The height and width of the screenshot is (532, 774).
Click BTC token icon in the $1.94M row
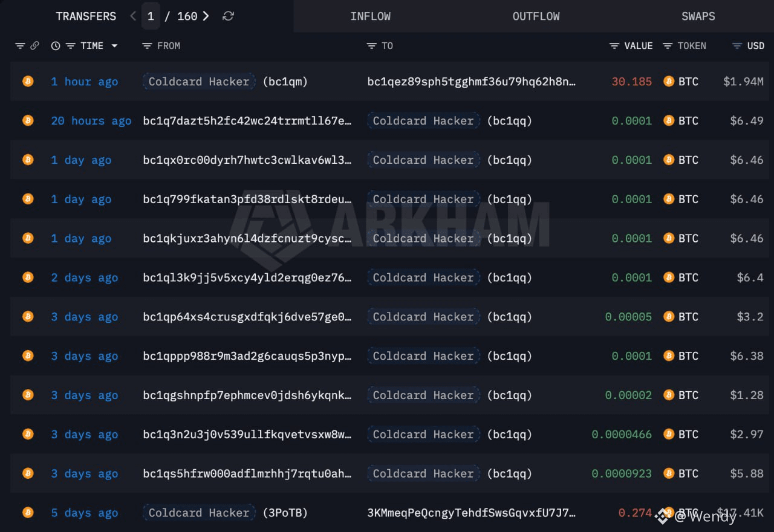[669, 81]
